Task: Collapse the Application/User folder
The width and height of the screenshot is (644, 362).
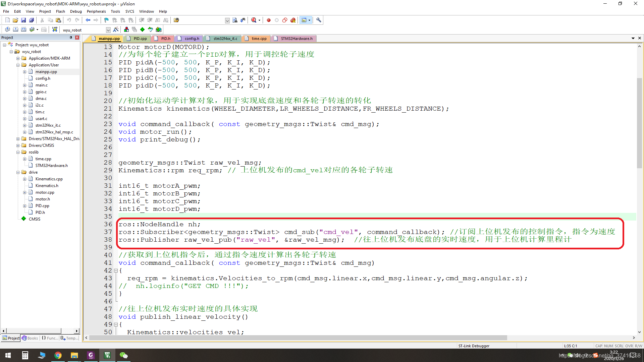Action: coord(18,65)
